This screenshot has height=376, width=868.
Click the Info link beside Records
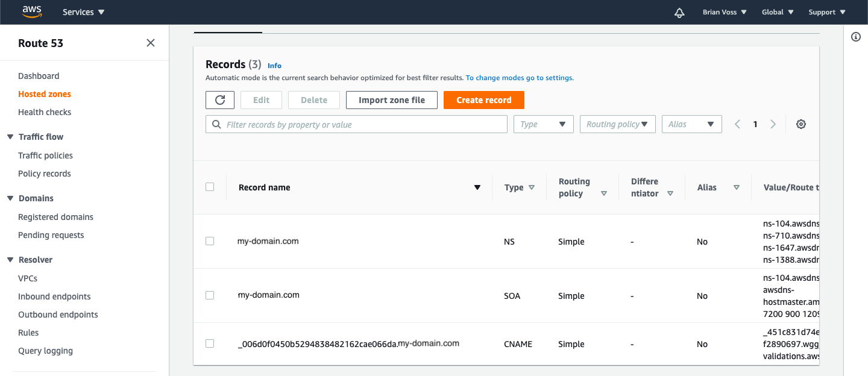pos(274,66)
